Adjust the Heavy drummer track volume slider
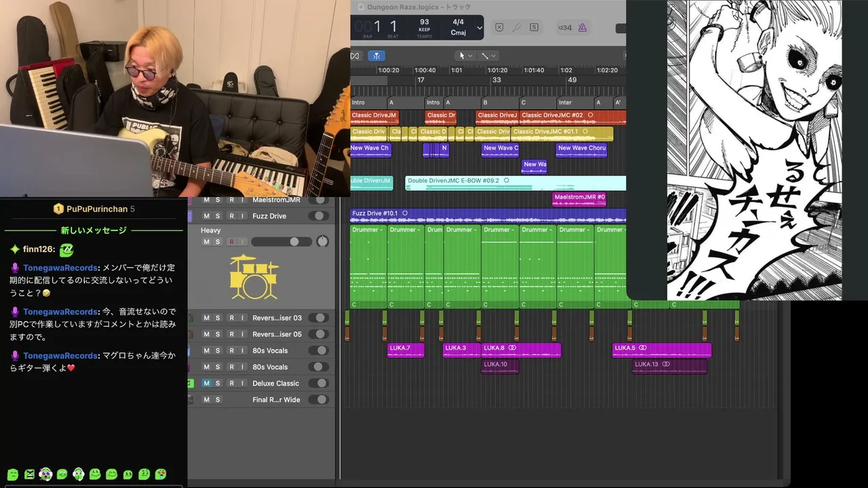 pos(280,242)
